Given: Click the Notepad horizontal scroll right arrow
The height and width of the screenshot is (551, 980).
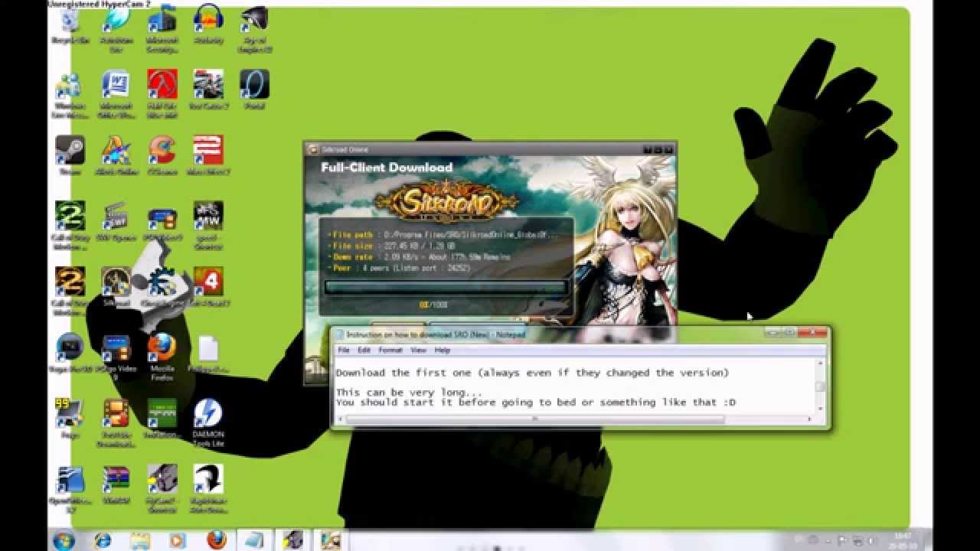Looking at the screenshot, I should [811, 419].
